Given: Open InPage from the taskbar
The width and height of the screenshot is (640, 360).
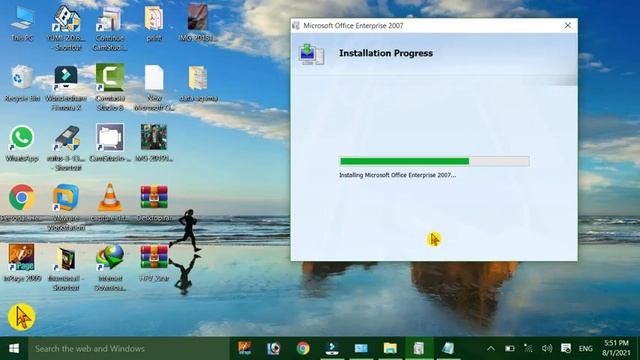Looking at the screenshot, I should coord(245,348).
